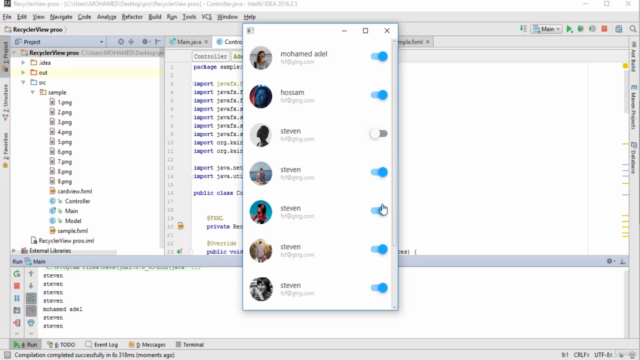Collapse the RecyclerView proo root node
Viewport: 640px width, 360px height.
(x=14, y=53)
